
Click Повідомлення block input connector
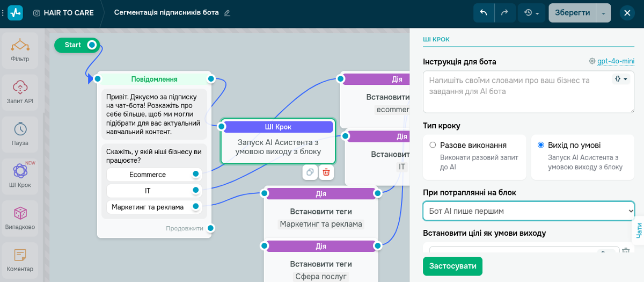click(97, 79)
